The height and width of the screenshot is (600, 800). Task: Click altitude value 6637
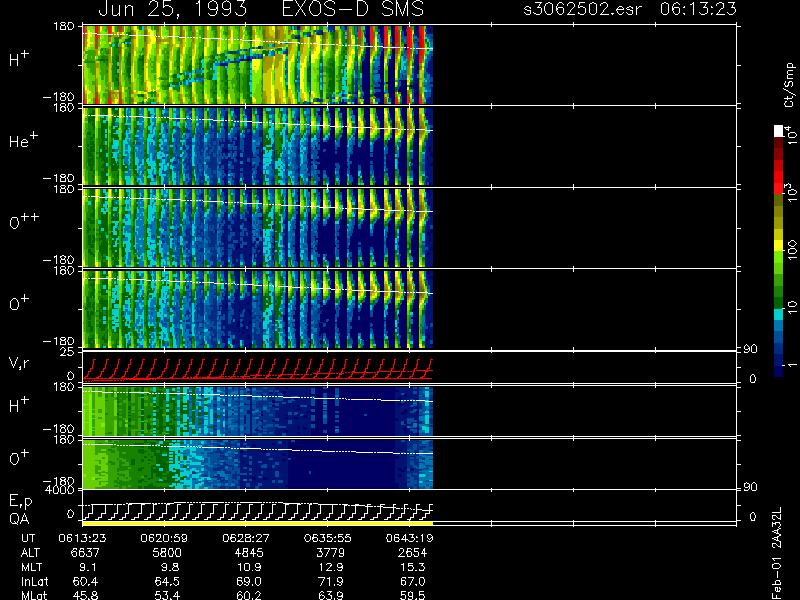click(86, 553)
